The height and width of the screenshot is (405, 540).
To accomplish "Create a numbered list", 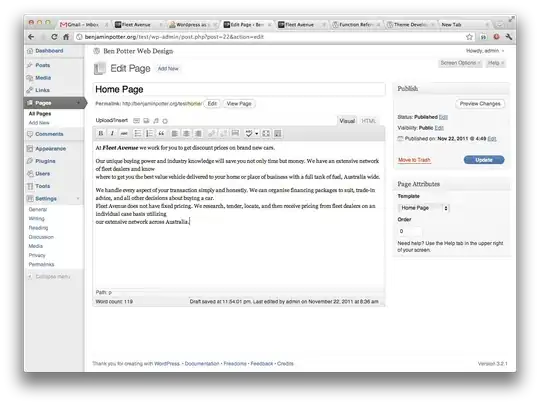I will 149,133.
